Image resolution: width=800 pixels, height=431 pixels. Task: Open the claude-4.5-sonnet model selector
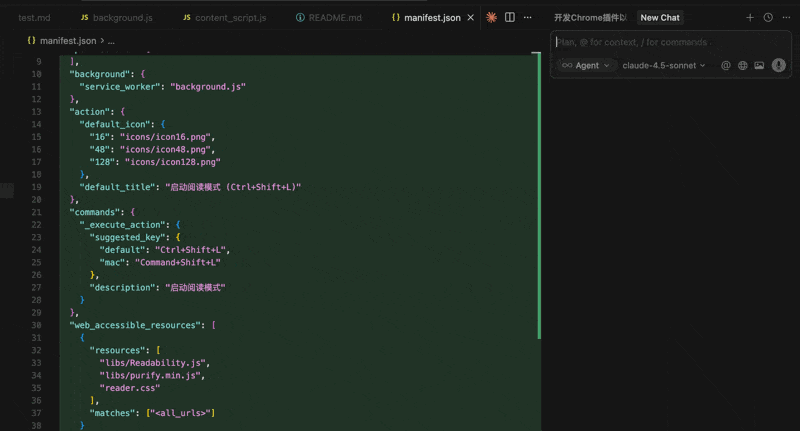point(663,65)
